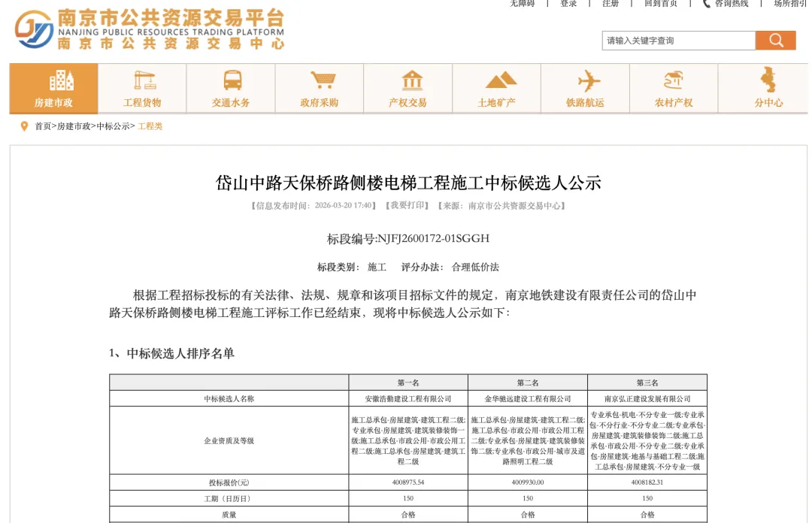The image size is (812, 523).
Task: Click the 注册 register link
Action: (x=611, y=3)
